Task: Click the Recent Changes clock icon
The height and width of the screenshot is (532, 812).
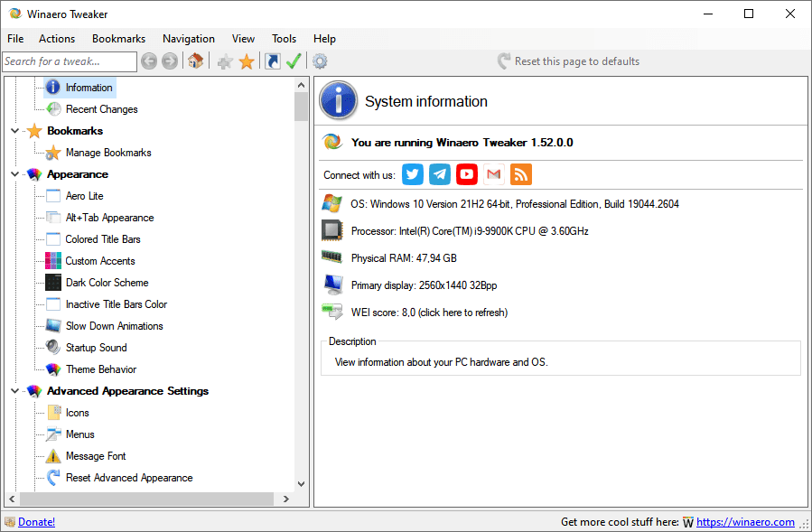Action: click(x=53, y=108)
